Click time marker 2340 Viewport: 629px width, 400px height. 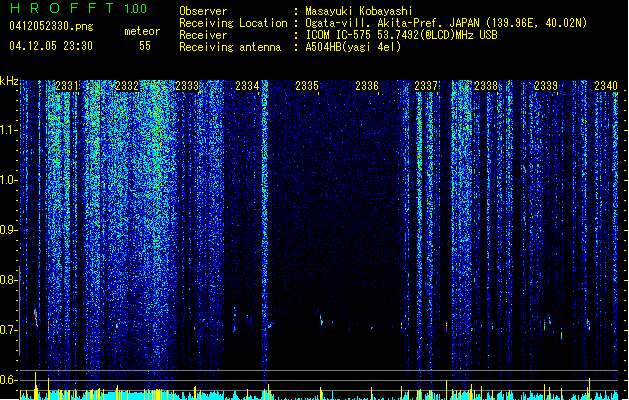pos(606,86)
